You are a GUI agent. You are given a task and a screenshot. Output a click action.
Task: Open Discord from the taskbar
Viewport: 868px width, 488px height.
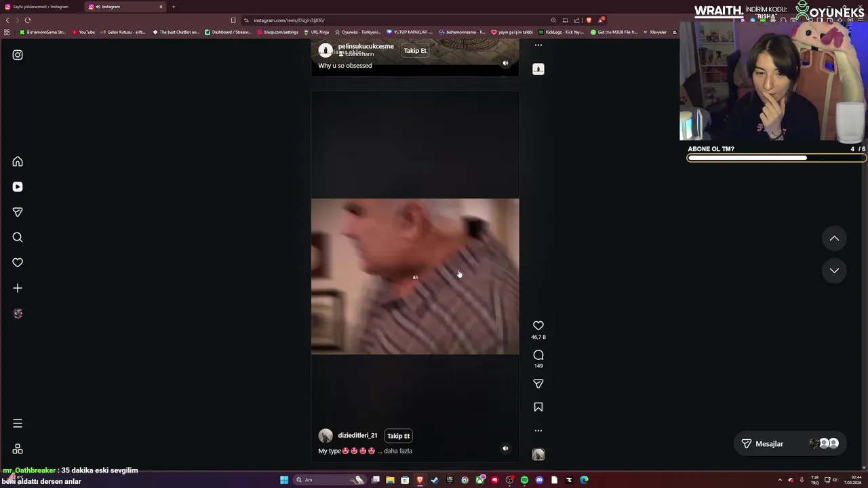(539, 480)
